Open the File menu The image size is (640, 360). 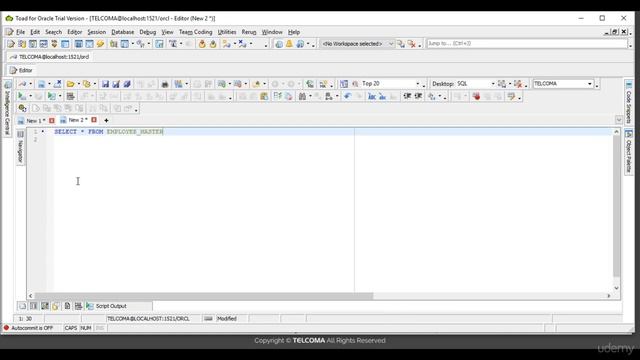pyautogui.click(x=20, y=32)
